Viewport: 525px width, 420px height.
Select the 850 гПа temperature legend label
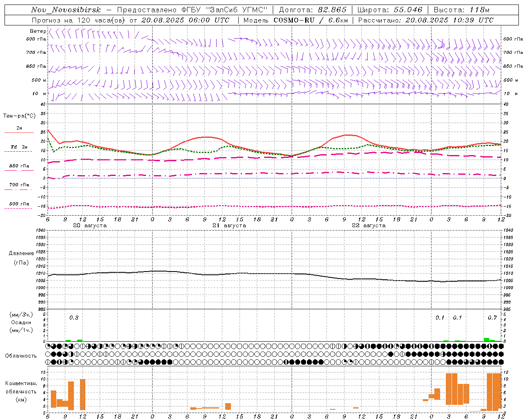(x=19, y=166)
